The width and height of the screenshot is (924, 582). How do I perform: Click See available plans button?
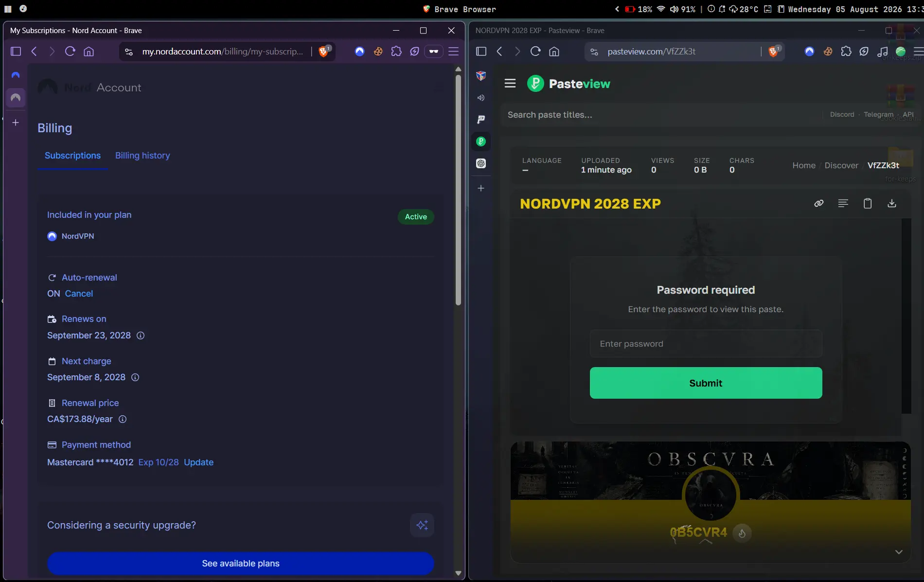[241, 564]
